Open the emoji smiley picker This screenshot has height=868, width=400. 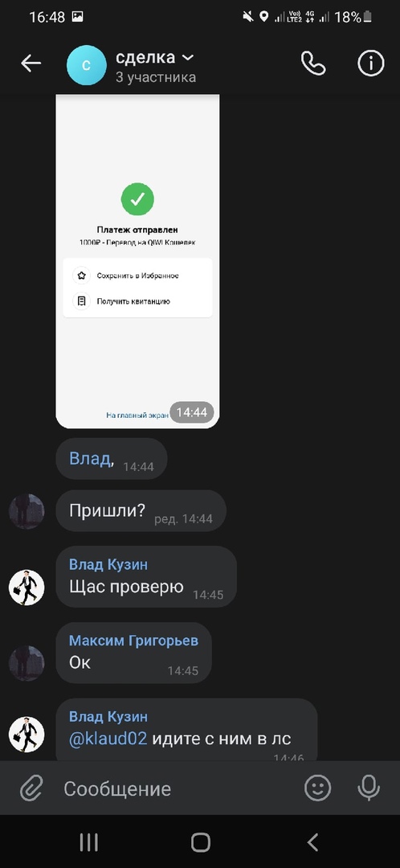318,788
